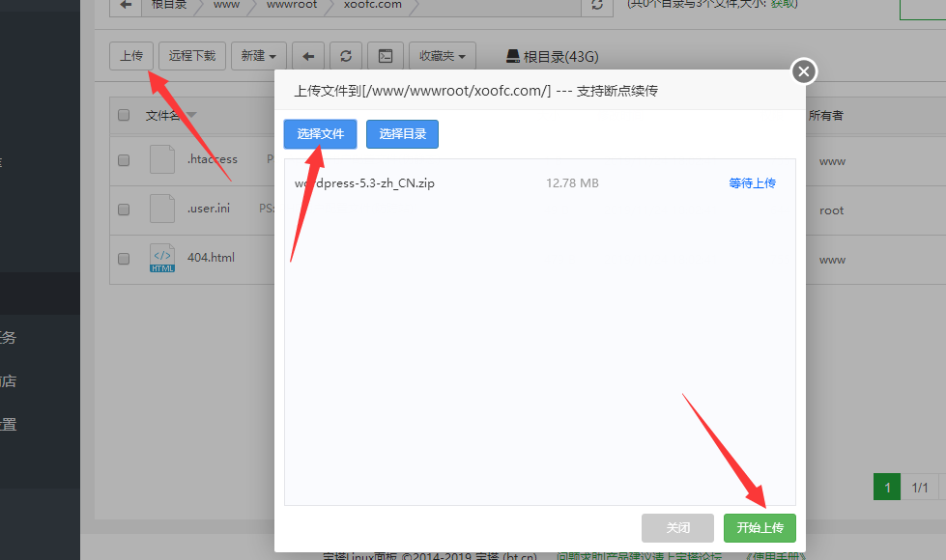Click the .htaccess file icon
Screen dimensions: 946x560
tap(162, 159)
